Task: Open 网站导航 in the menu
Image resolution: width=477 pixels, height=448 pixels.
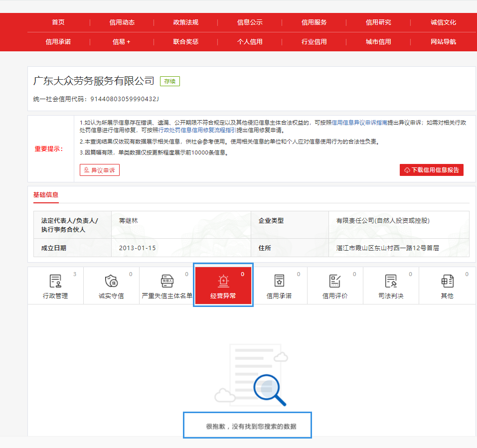Action: pos(443,42)
